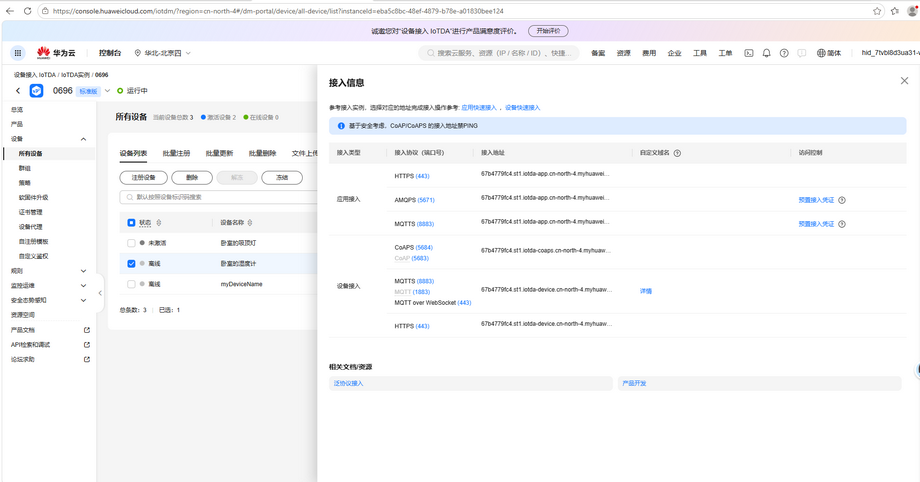Click back arrow beside instance 0696
The height and width of the screenshot is (482, 920).
pos(18,90)
